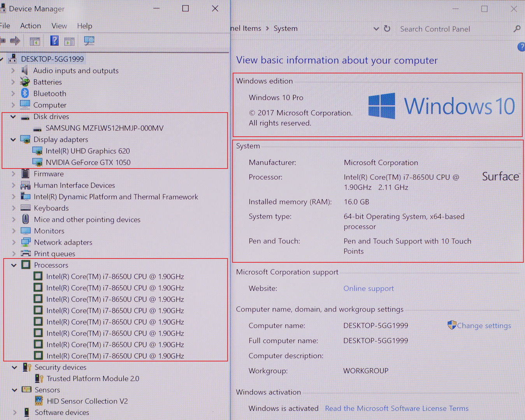Select Intel(R) Dynamic Platform and Thermal Framework

click(x=116, y=197)
